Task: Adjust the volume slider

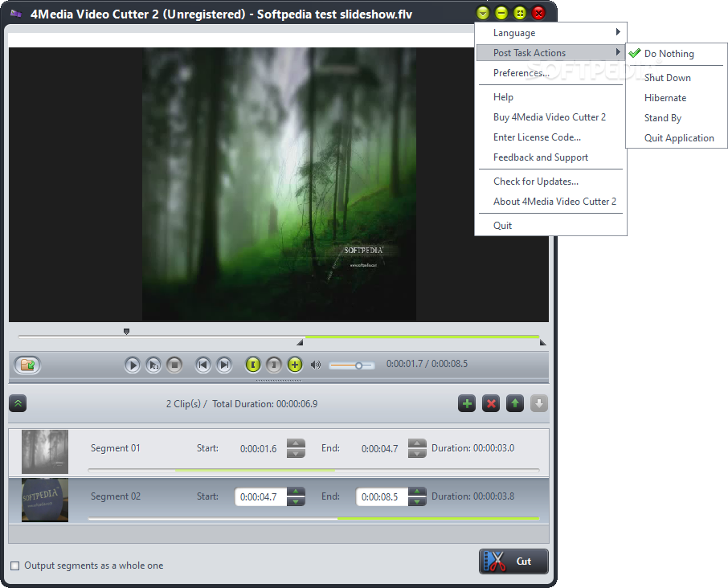Action: coord(351,365)
